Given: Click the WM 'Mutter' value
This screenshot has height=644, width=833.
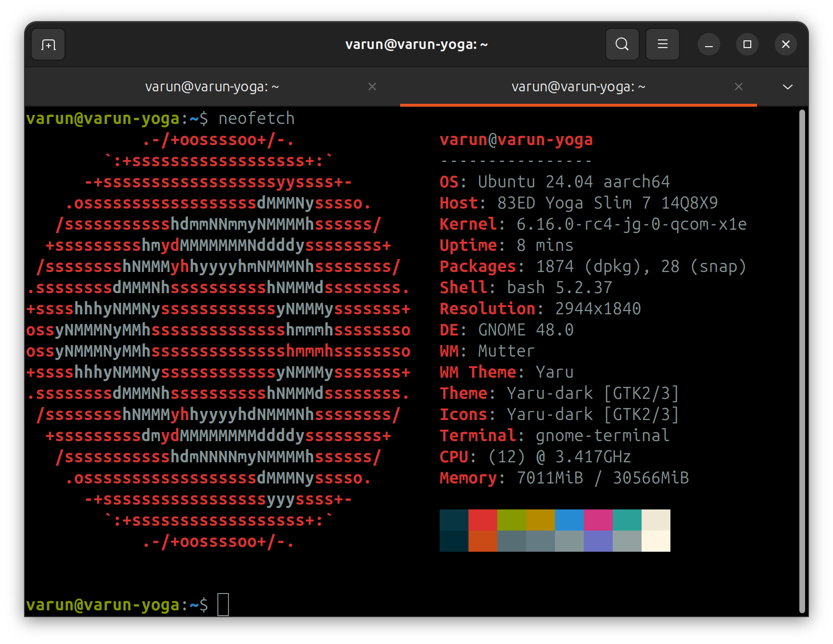Looking at the screenshot, I should click(506, 351).
